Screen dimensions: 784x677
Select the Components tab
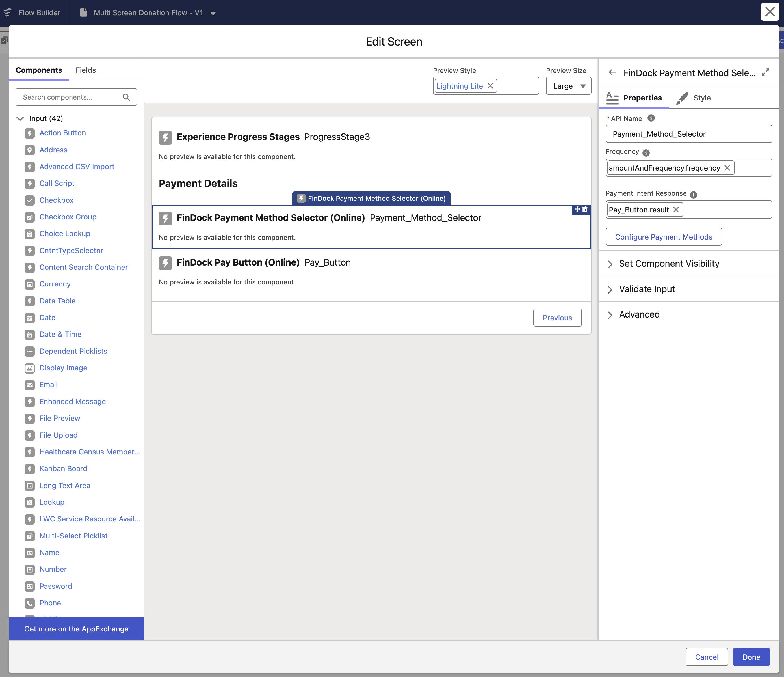tap(39, 70)
